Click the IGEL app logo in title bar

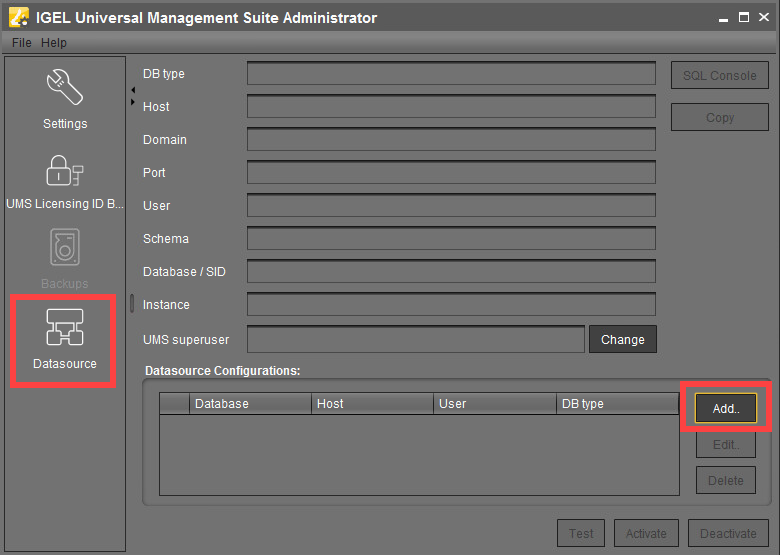[x=18, y=17]
